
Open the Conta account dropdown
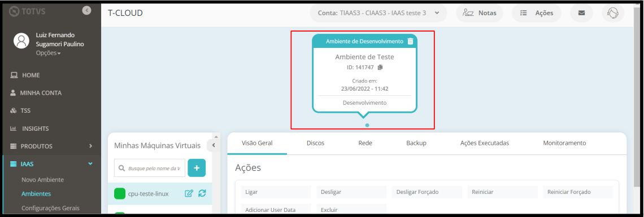[378, 13]
